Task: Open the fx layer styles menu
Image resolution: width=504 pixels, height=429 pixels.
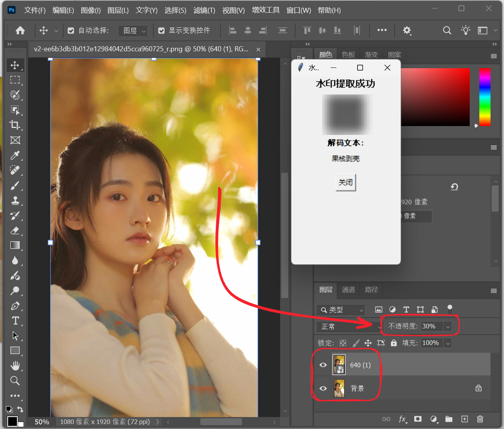Action: 402,419
